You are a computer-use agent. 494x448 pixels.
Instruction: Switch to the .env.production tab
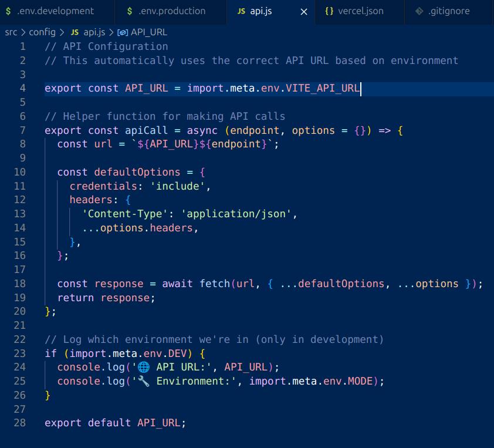point(171,11)
